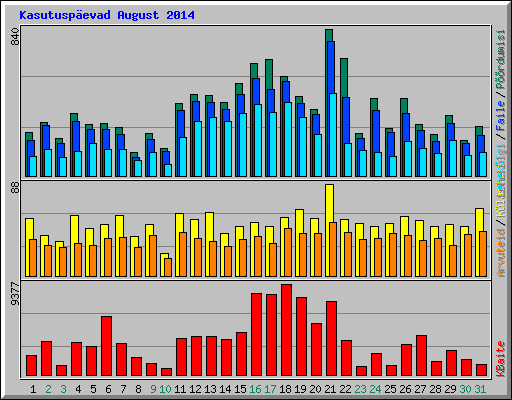This screenshot has height=400, width=512.
Task: Select the red KBaite bar for day 21
Action: [331, 339]
